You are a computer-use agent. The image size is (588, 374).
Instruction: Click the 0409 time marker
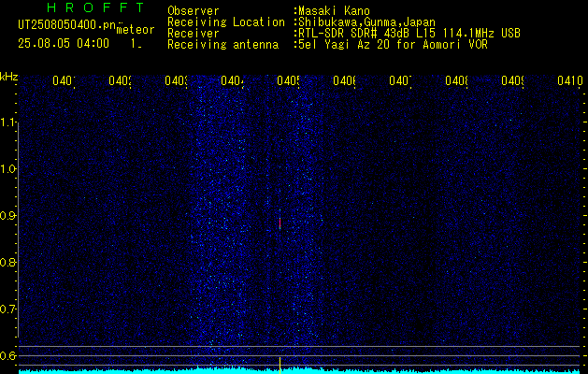click(512, 81)
